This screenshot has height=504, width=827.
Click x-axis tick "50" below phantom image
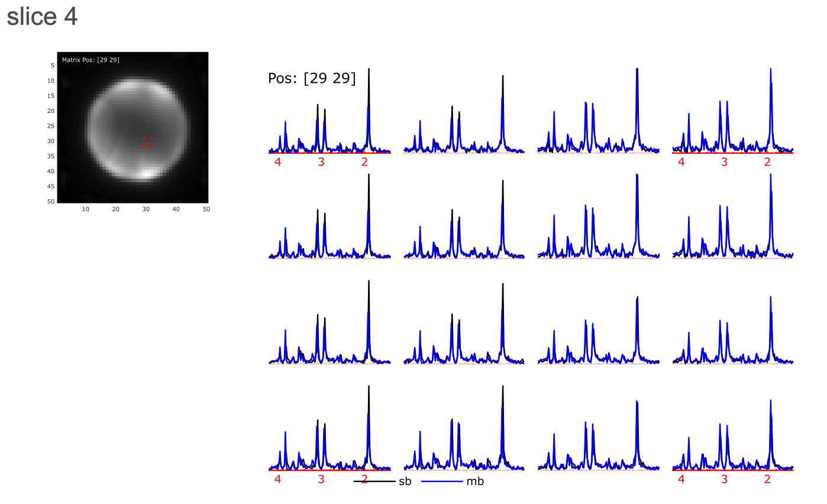pyautogui.click(x=206, y=209)
